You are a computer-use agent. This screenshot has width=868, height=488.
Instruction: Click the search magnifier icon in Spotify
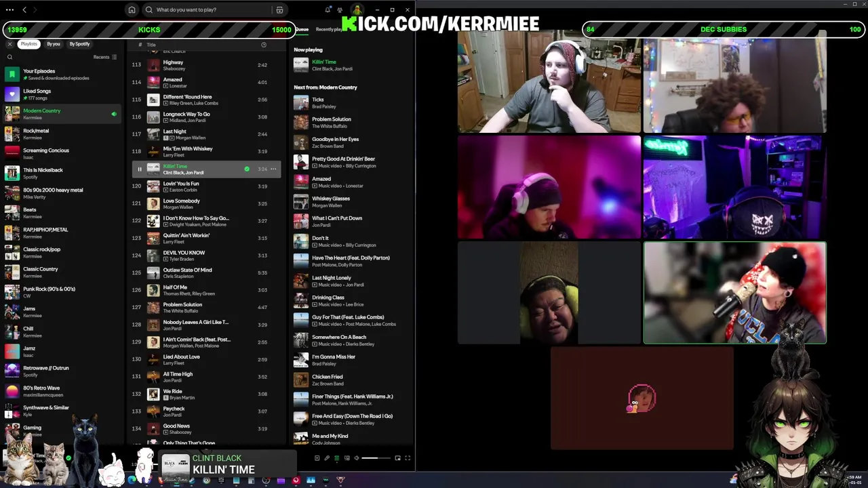click(149, 10)
